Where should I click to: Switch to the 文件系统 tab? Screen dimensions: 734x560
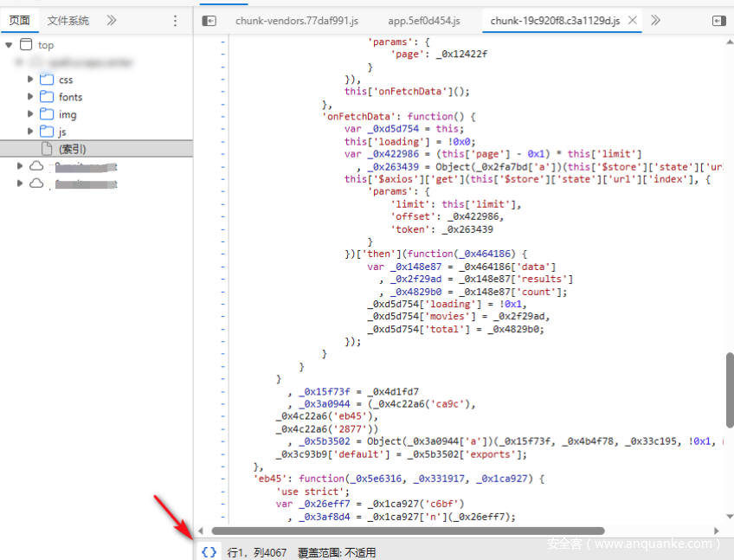pos(68,21)
